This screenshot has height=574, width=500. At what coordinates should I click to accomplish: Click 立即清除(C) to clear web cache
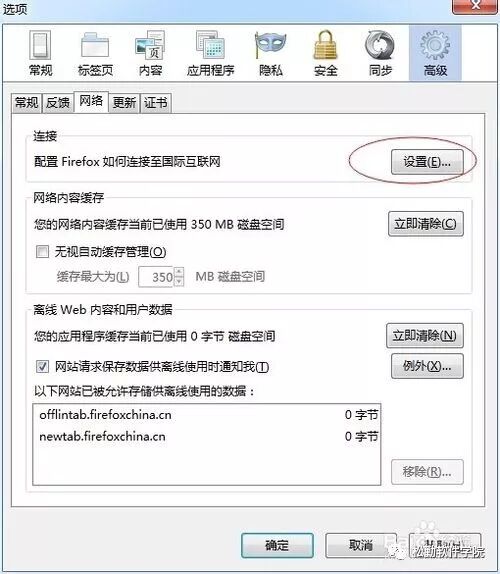pos(426,224)
